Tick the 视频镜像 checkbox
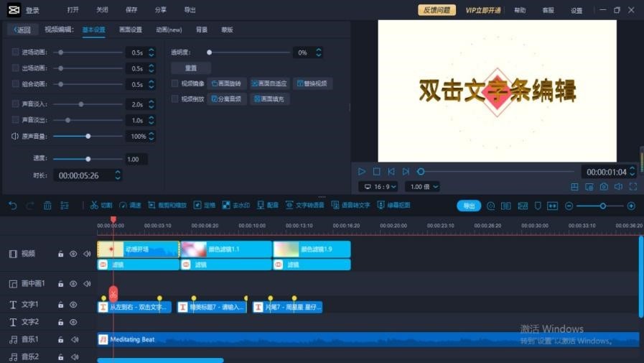The height and width of the screenshot is (363, 644). click(175, 83)
